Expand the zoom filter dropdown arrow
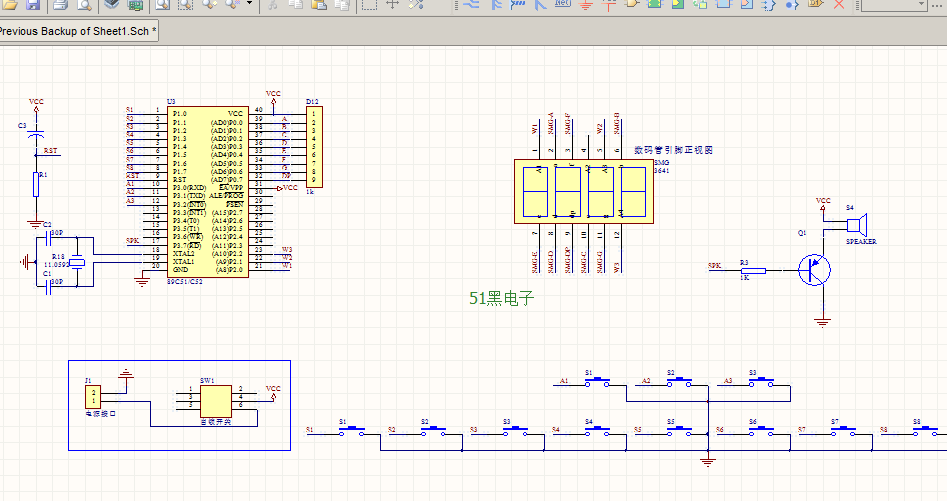This screenshot has height=501, width=947. pyautogui.click(x=249, y=4)
